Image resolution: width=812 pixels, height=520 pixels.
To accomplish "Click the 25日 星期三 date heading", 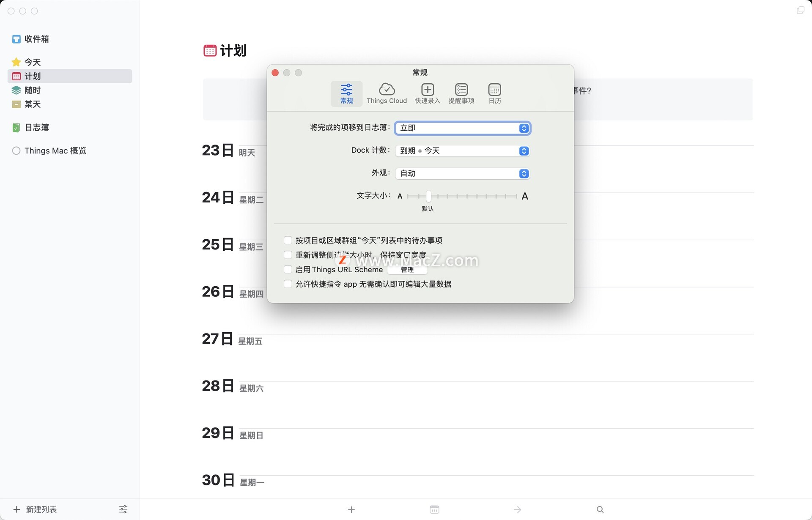I will [x=233, y=245].
